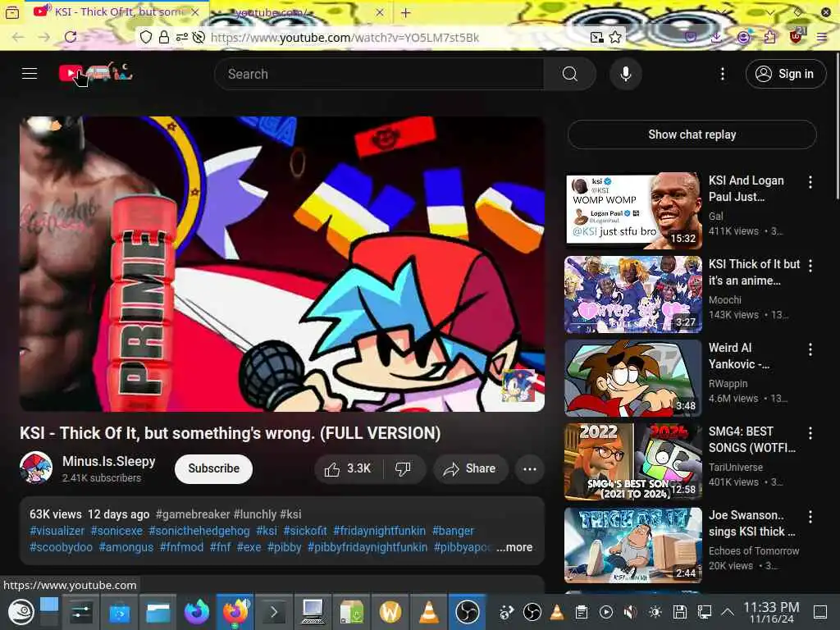Screen dimensions: 840x630
Task: Click the Sign in button
Action: [786, 74]
